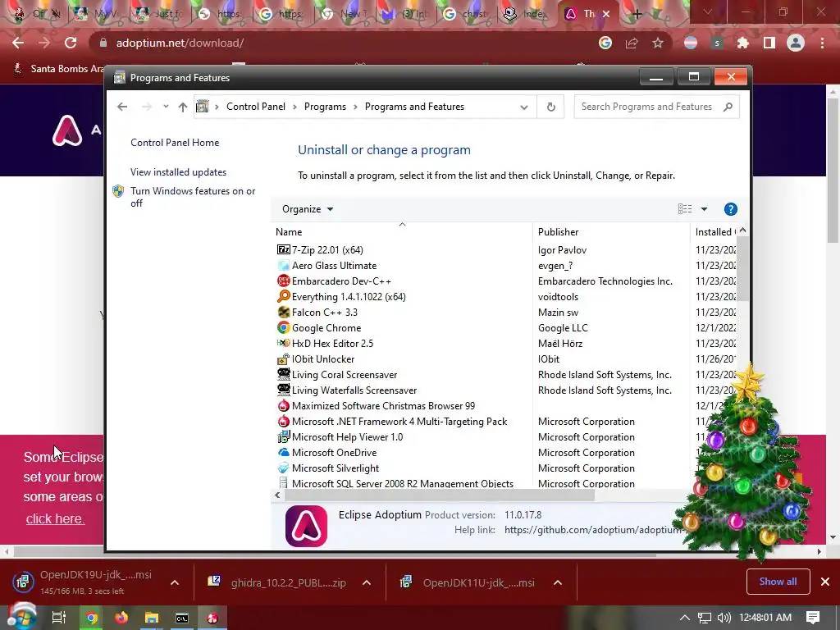
Task: Open the Chrome three-dot menu
Action: point(822,43)
